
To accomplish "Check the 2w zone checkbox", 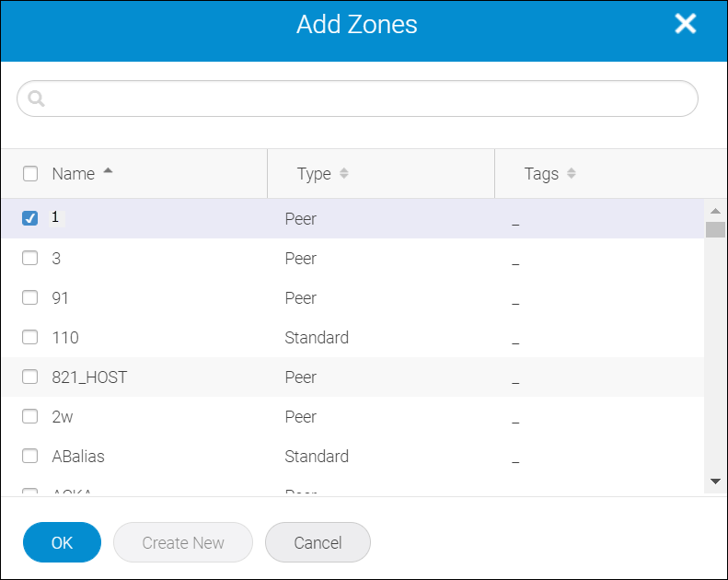I will [x=30, y=416].
